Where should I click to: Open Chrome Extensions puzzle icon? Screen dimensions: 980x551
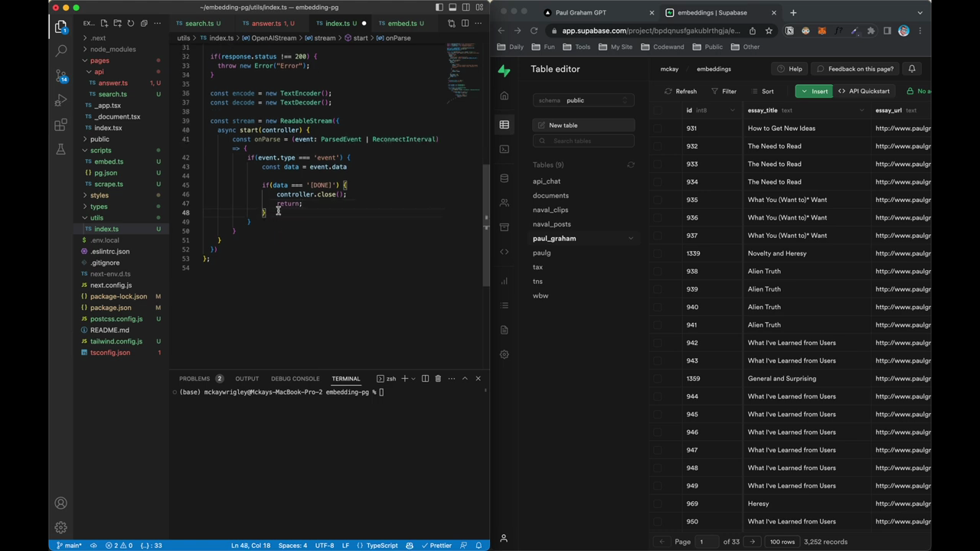(871, 31)
